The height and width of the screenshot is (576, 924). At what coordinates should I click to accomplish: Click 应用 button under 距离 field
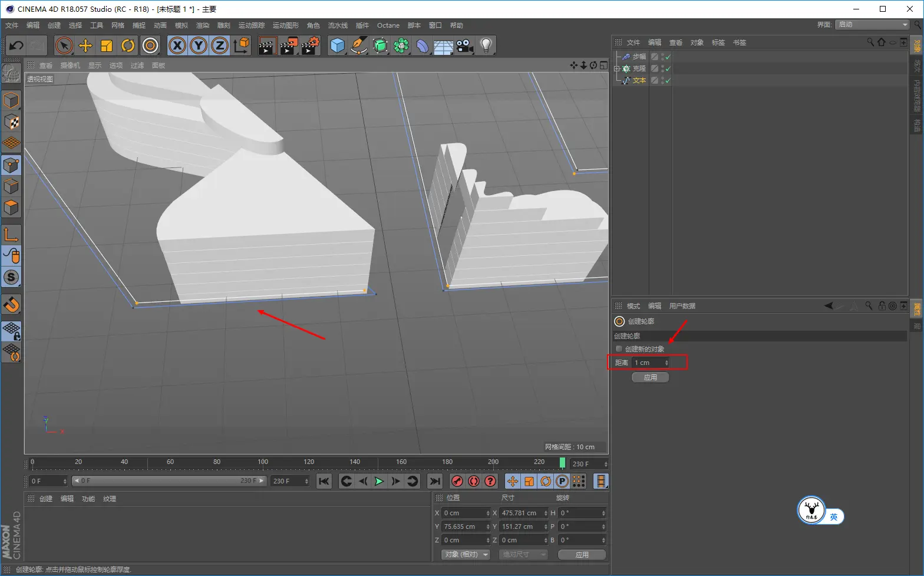(x=650, y=377)
